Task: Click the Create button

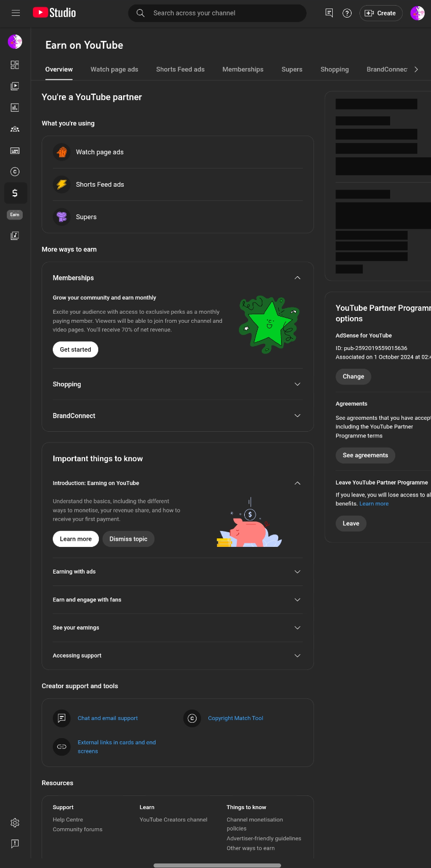Action: click(380, 13)
